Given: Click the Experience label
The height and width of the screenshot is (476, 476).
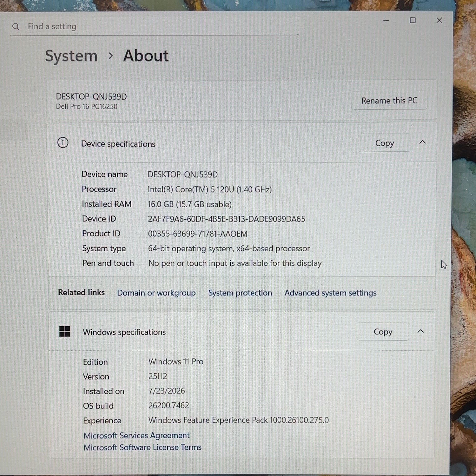Looking at the screenshot, I should click(x=102, y=421).
